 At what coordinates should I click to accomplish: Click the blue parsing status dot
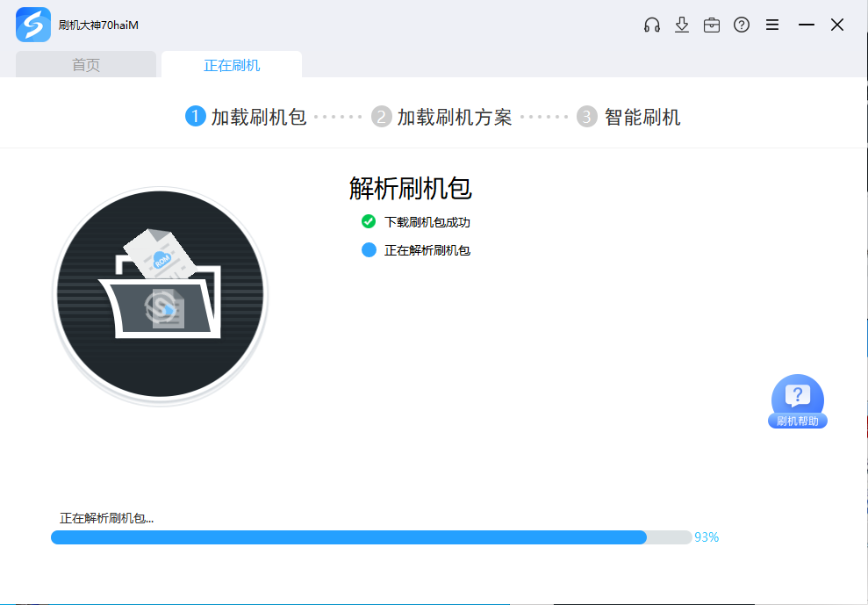point(369,250)
